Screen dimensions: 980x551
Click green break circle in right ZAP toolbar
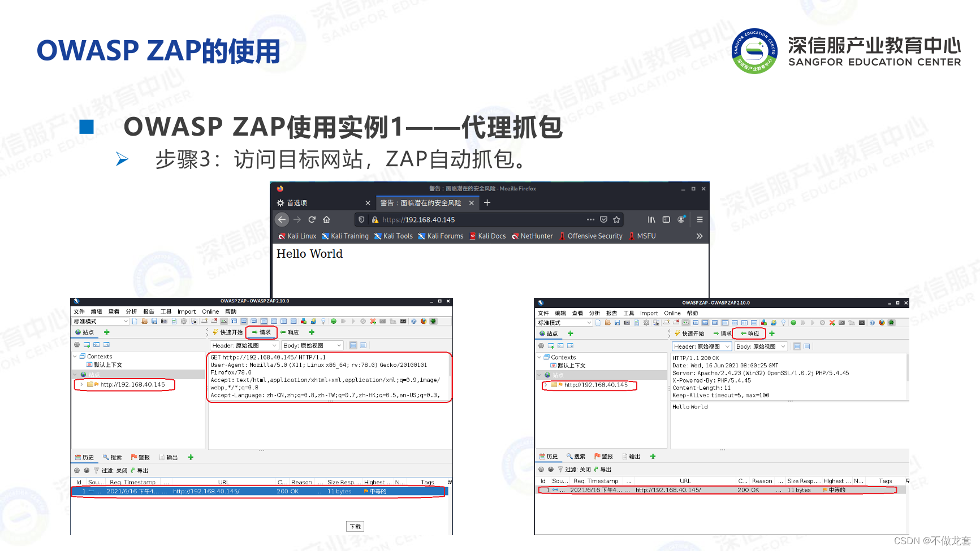click(x=793, y=323)
